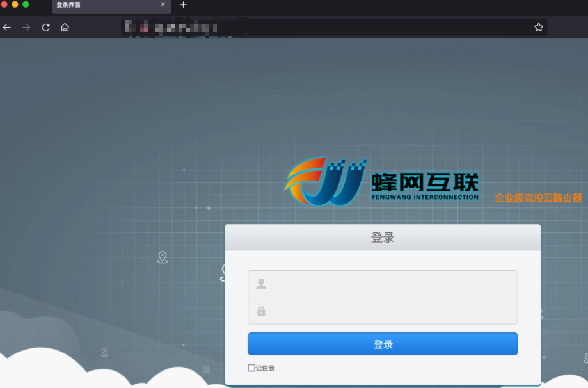Reload the page with the refresh icon
The width and height of the screenshot is (588, 388).
[46, 28]
